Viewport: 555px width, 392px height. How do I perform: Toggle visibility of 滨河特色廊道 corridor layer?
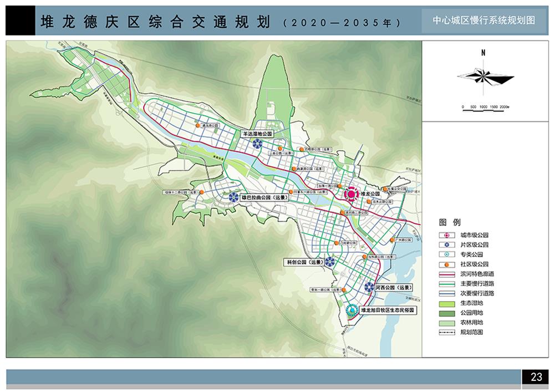(447, 274)
